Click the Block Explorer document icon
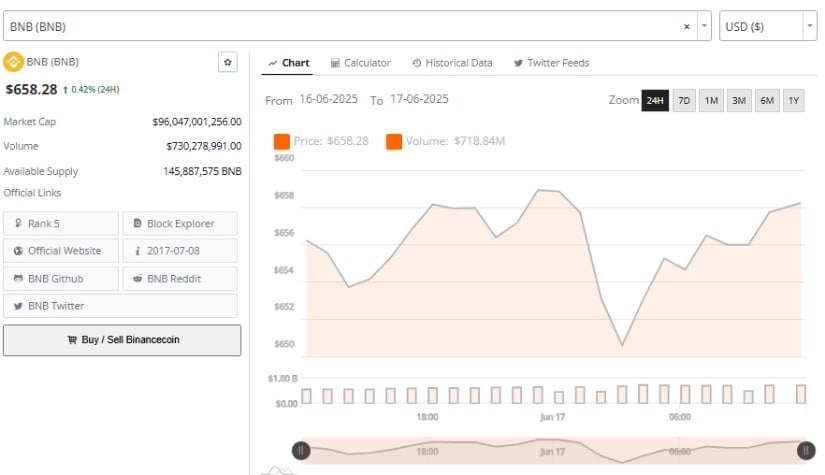The image size is (825, 475). [137, 223]
